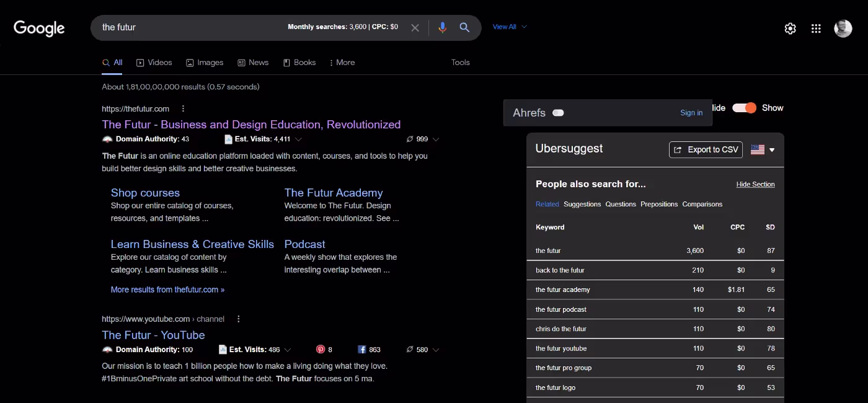Open The Futur Academy sitelink
Screen dimensions: 868x403
pyautogui.click(x=334, y=193)
